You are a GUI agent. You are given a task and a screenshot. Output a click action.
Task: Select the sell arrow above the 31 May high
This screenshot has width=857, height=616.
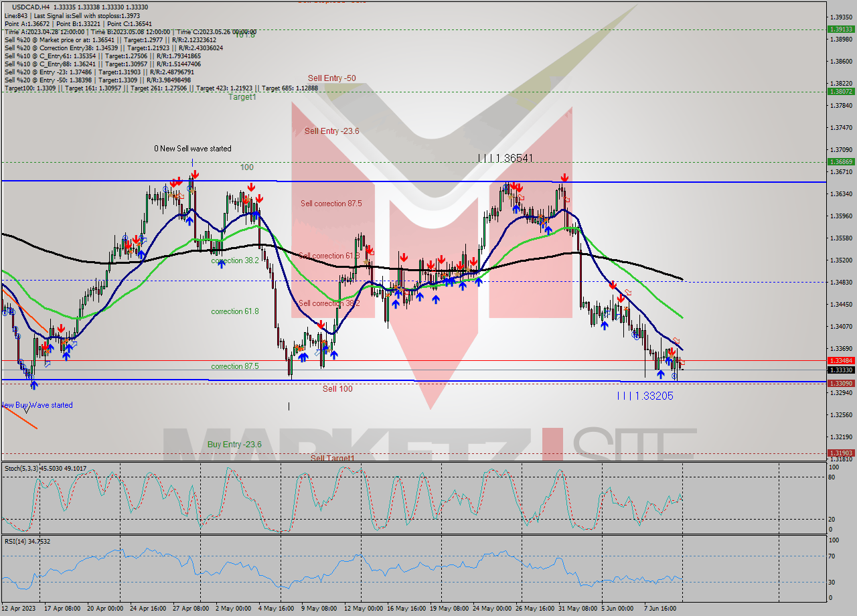point(564,177)
